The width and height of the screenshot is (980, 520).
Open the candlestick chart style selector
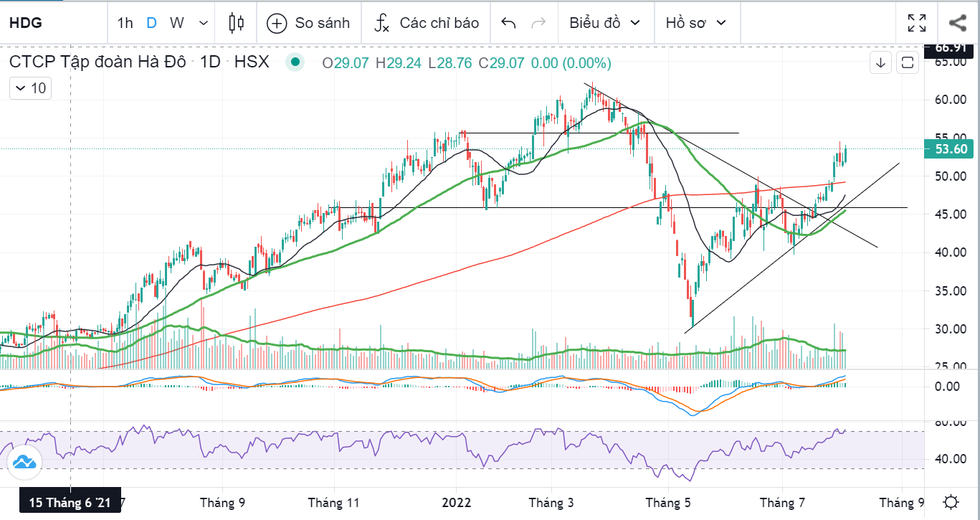click(x=237, y=23)
